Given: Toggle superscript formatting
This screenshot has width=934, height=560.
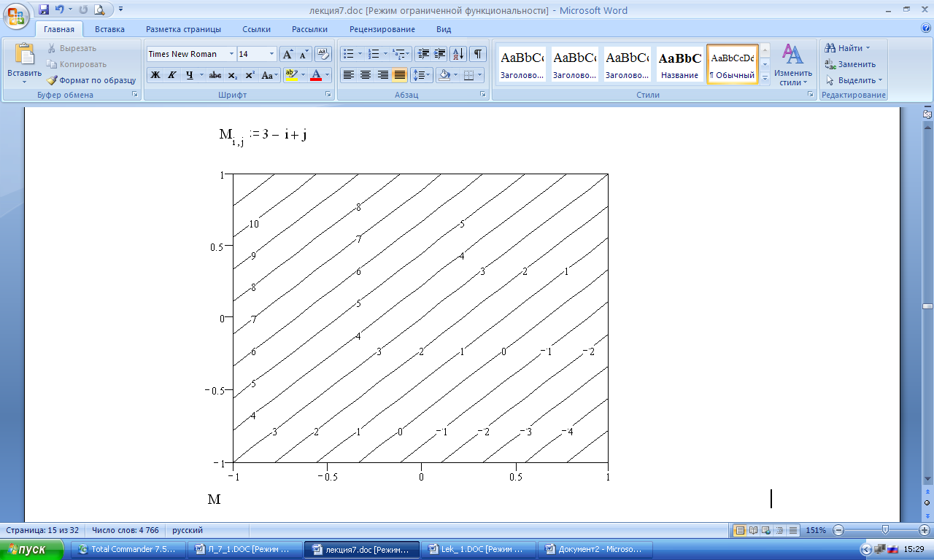Looking at the screenshot, I should [x=249, y=74].
